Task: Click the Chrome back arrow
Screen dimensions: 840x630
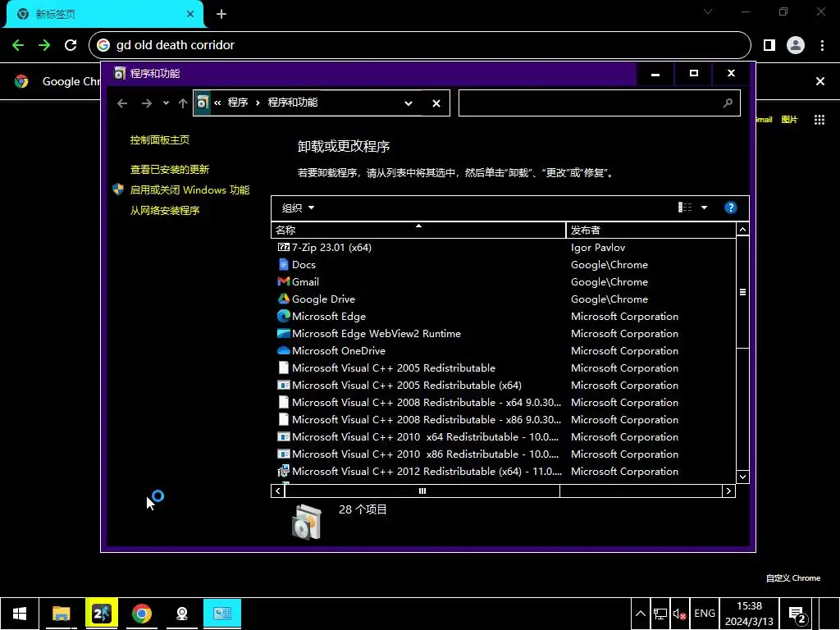Action: point(18,45)
